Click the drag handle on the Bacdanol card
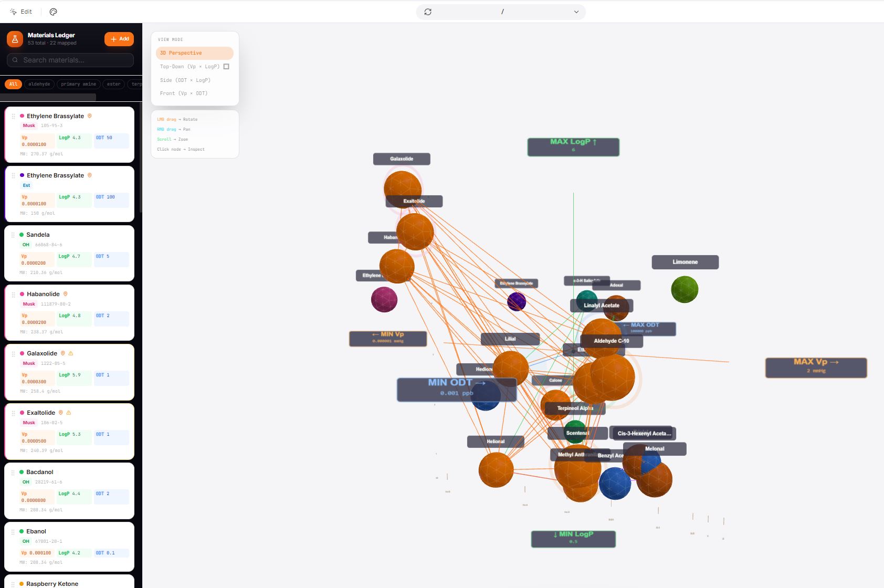This screenshot has height=588, width=884. (x=13, y=472)
